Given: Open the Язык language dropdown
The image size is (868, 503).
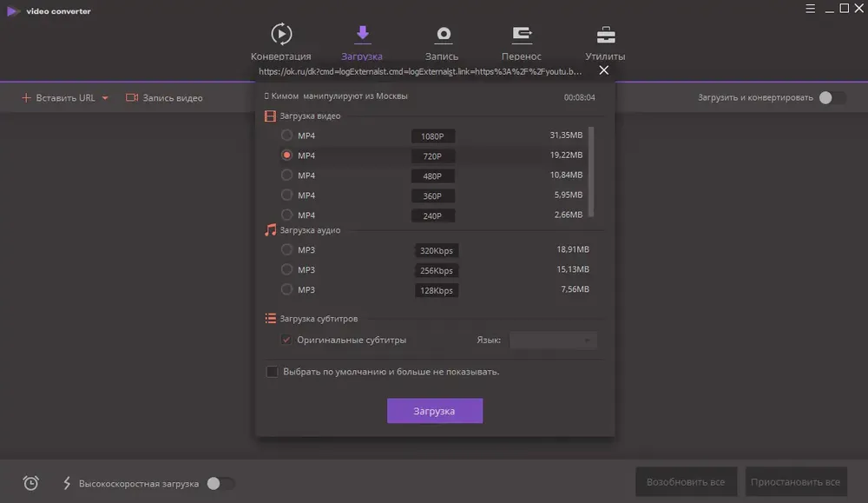Looking at the screenshot, I should (553, 340).
